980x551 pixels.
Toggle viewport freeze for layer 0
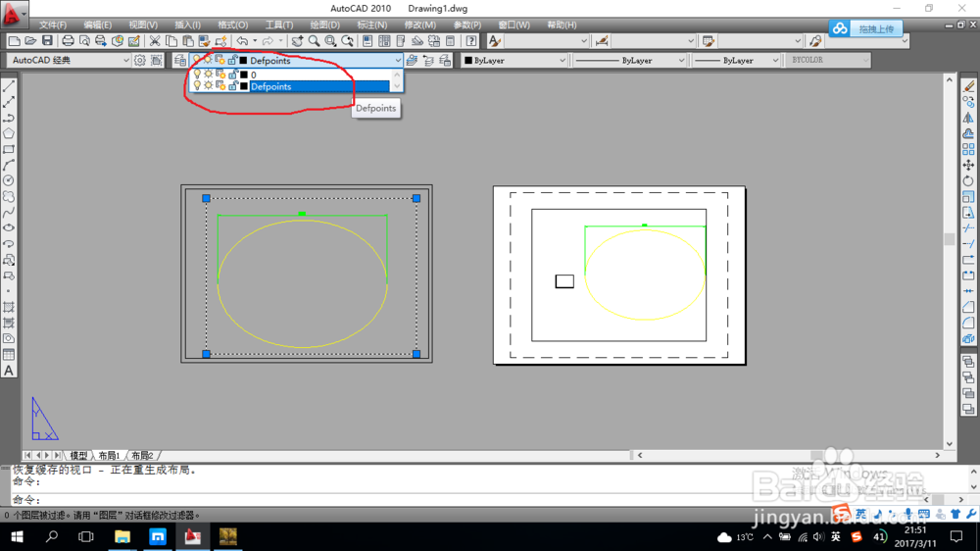click(x=220, y=75)
